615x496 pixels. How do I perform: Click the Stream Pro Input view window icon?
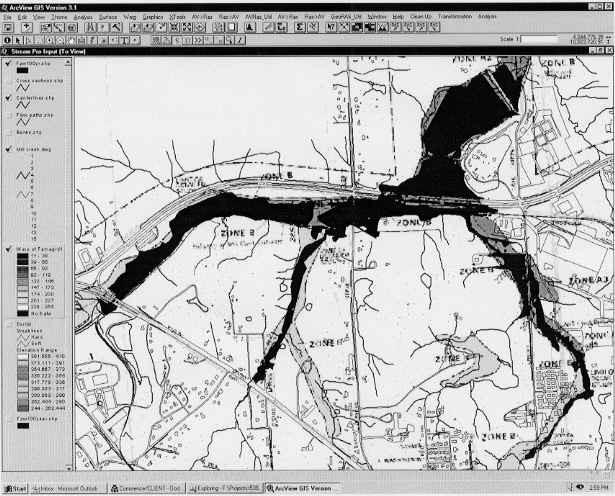click(x=5, y=50)
